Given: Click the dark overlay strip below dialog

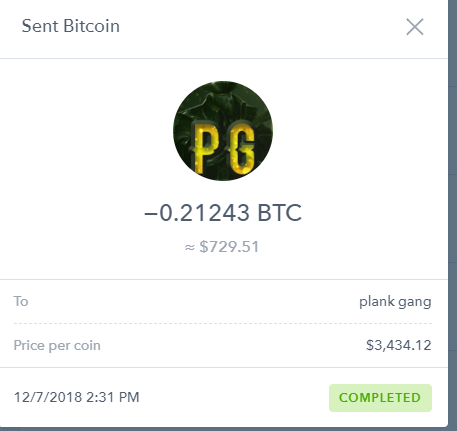Looking at the screenshot, I should 228,429.
